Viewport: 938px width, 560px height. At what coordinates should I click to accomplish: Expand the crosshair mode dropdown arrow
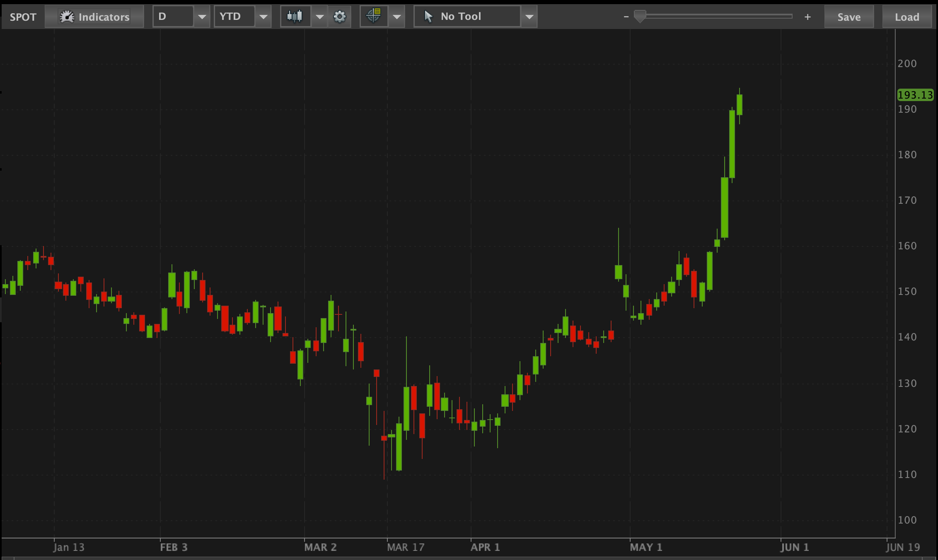(x=396, y=17)
